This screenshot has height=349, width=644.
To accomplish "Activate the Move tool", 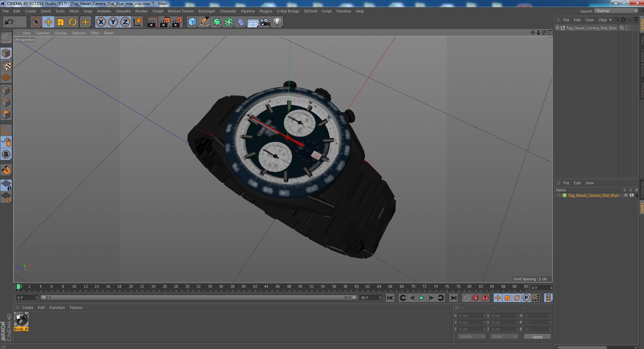I will (48, 22).
